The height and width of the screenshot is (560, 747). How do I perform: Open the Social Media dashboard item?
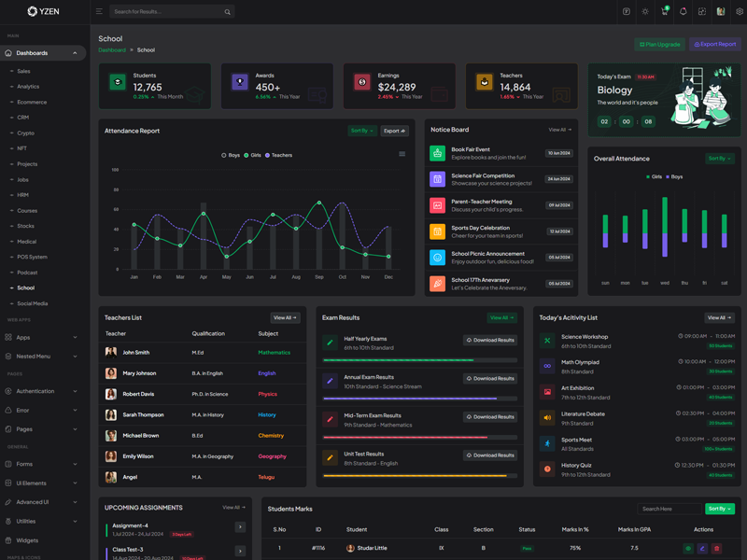(32, 303)
